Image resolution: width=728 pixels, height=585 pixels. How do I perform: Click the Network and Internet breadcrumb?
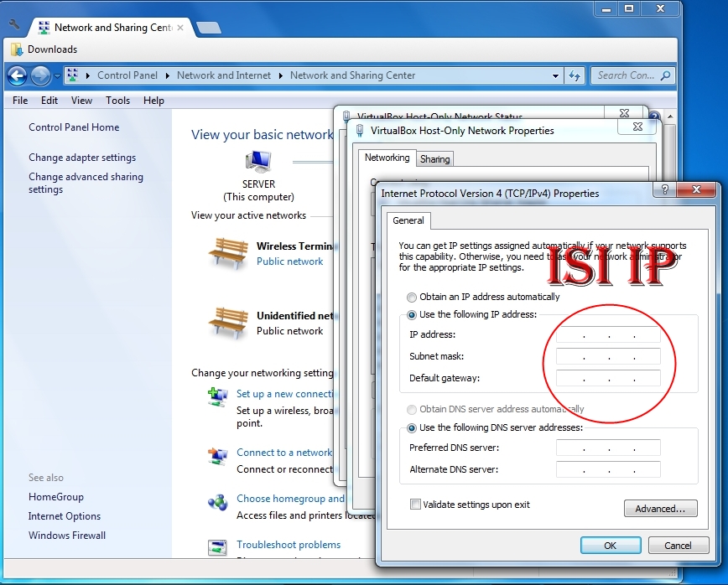pos(224,75)
